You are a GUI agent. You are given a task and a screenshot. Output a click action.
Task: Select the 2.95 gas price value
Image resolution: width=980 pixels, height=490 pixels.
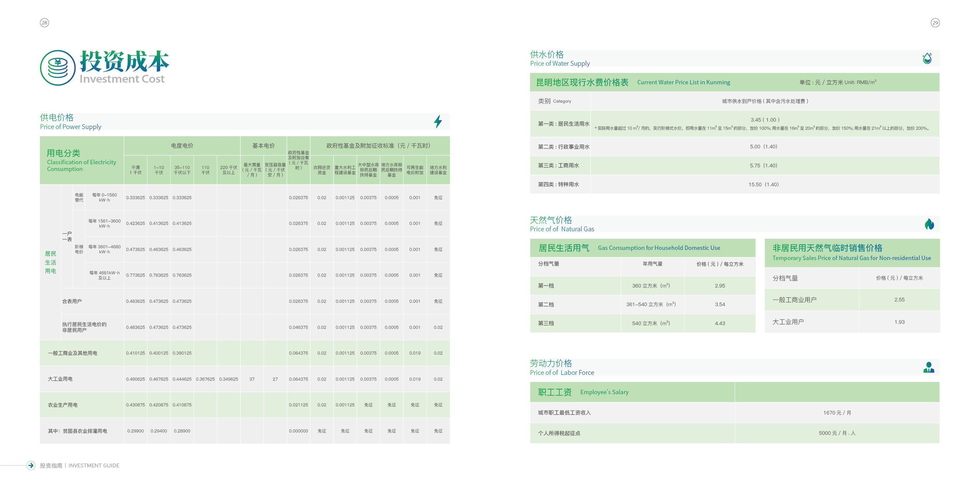click(720, 286)
